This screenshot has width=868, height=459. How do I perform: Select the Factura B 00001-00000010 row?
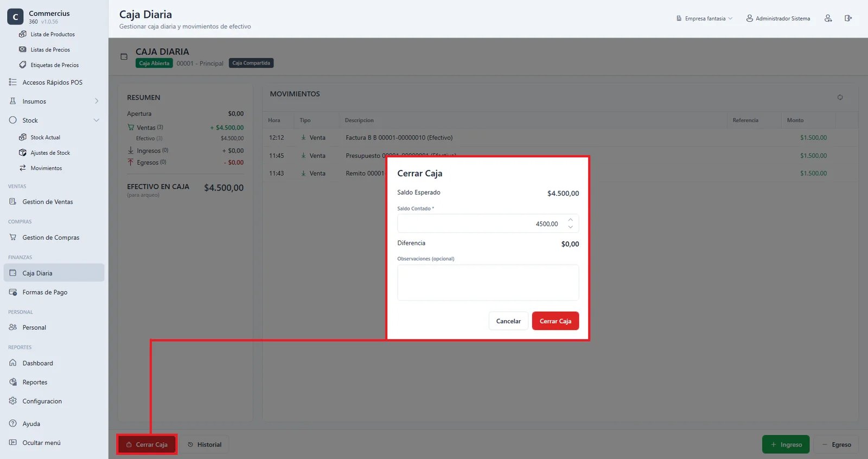(x=560, y=138)
